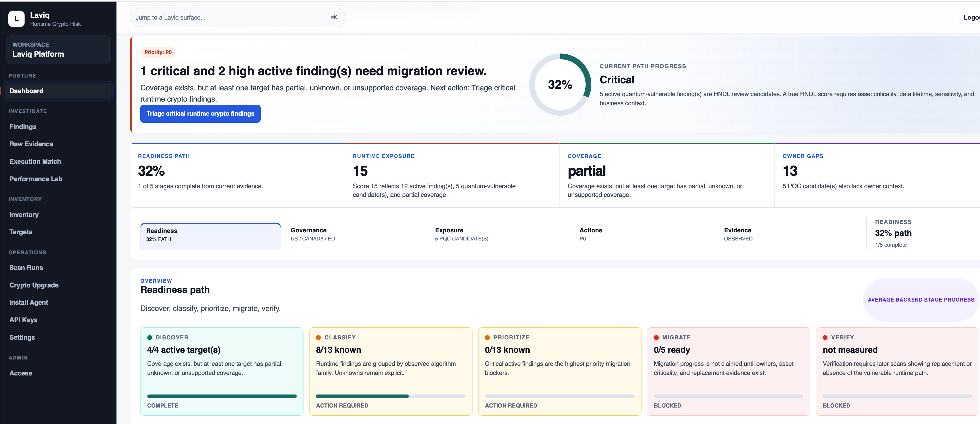This screenshot has height=424, width=980.
Task: Click the Priority: P0 badge
Action: pos(158,52)
